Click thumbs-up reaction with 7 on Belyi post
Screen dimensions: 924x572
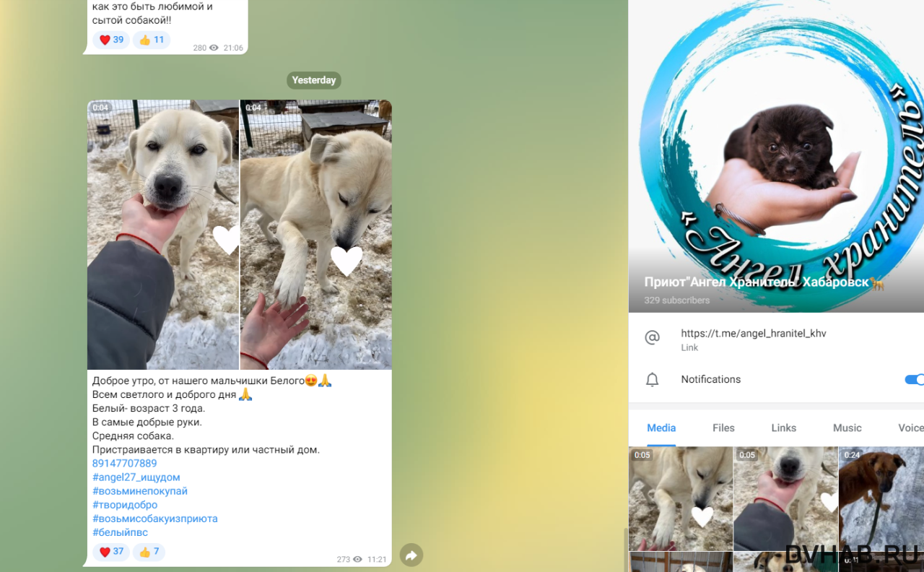tap(149, 552)
